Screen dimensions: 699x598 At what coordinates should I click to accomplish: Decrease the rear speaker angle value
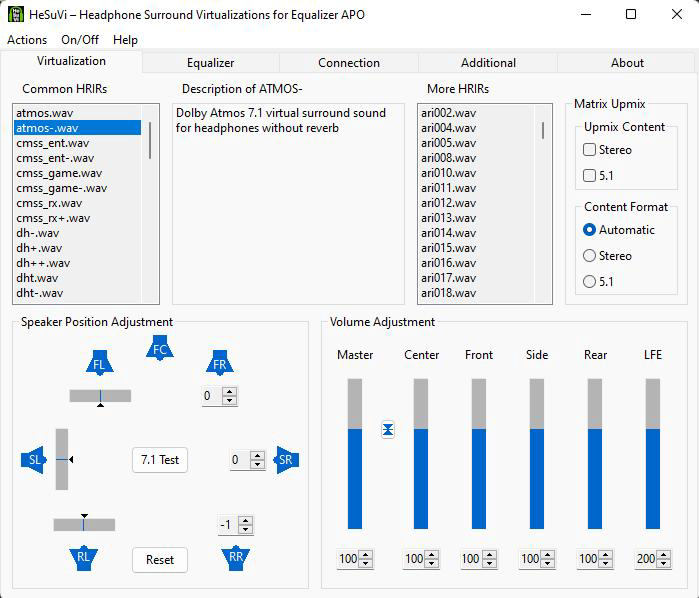[x=246, y=530]
